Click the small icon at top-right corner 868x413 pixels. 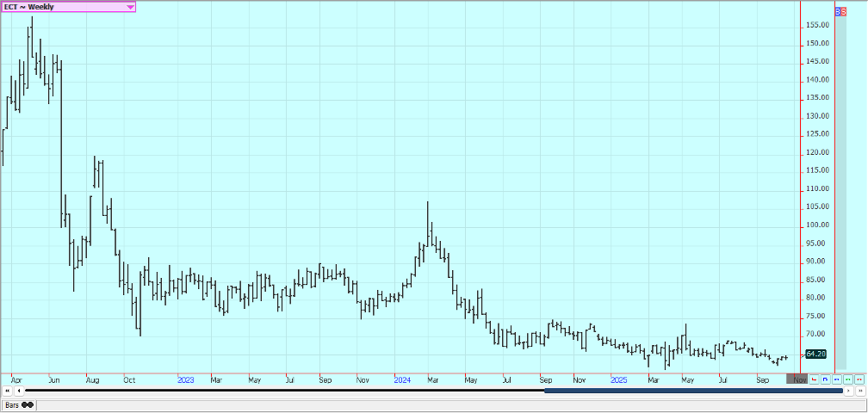(x=840, y=10)
